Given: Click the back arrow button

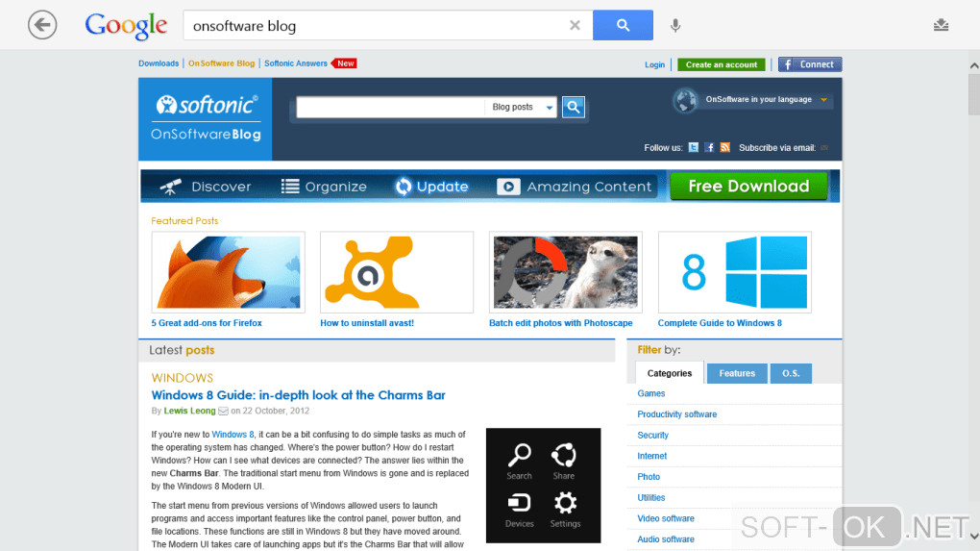Looking at the screenshot, I should (42, 25).
